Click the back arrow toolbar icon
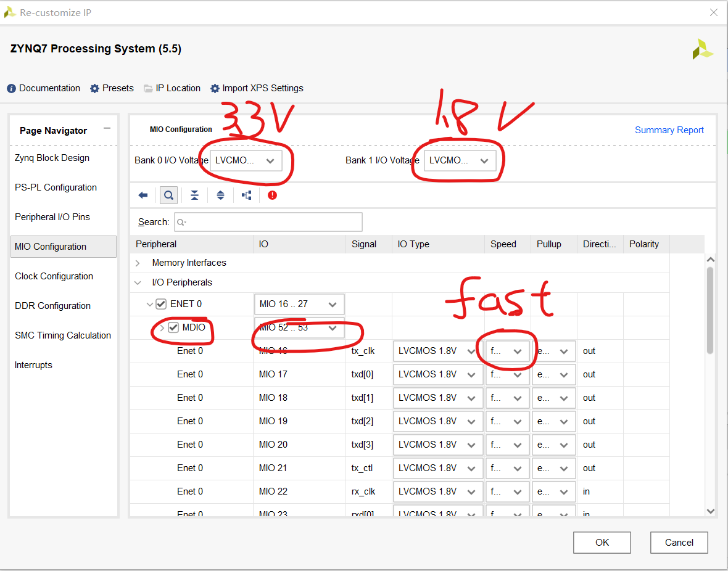 coord(143,195)
